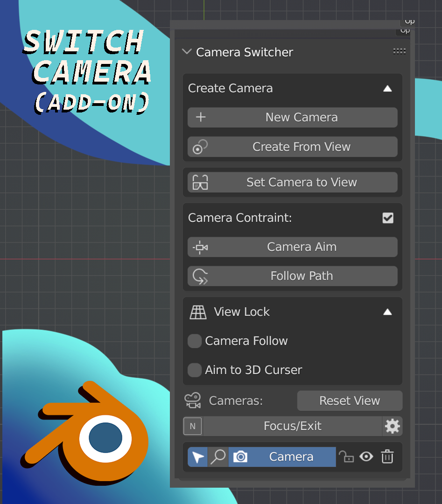Toggle the eye visibility icon for Camera
442x504 pixels.
[x=366, y=457]
